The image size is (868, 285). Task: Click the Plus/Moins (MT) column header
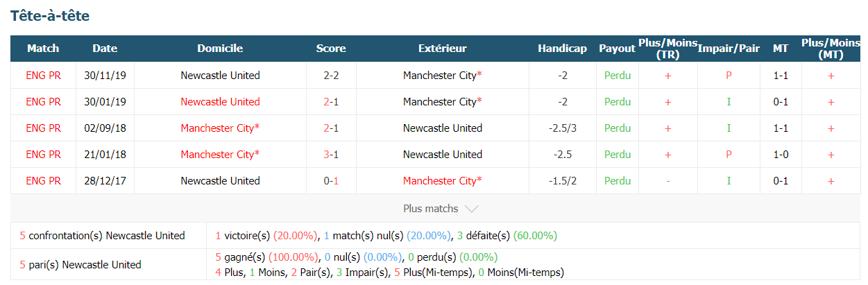coord(831,49)
